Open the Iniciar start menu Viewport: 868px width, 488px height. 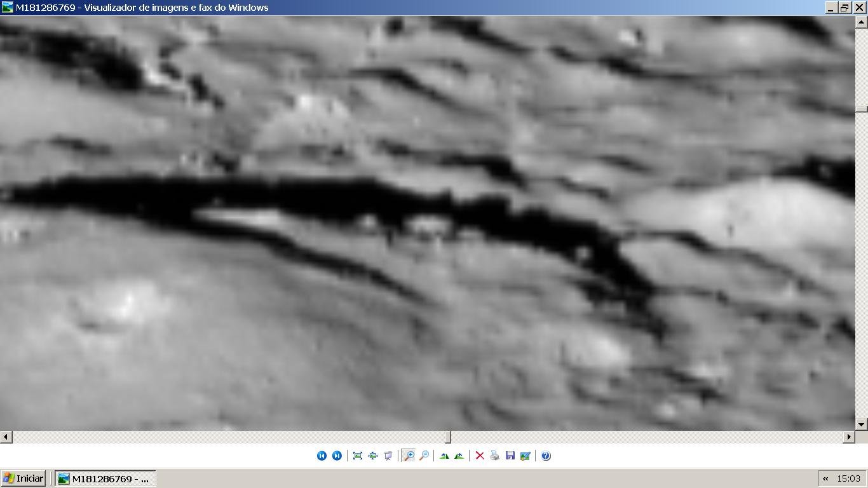coord(24,478)
